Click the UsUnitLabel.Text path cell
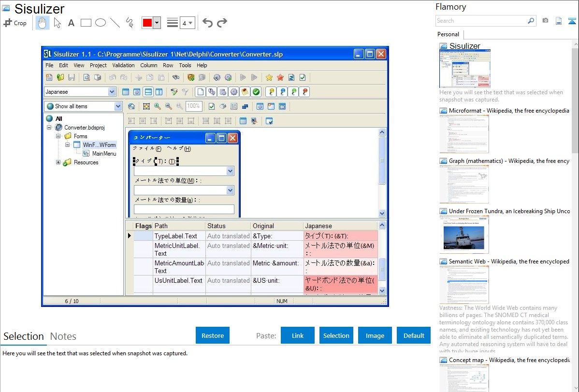 click(179, 284)
